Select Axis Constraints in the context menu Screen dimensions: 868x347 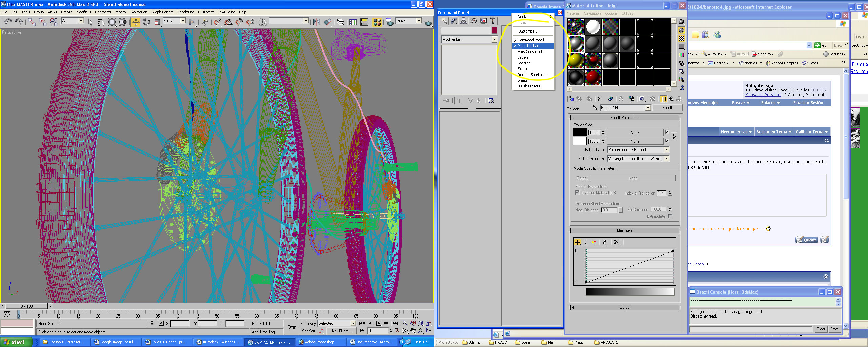(531, 52)
